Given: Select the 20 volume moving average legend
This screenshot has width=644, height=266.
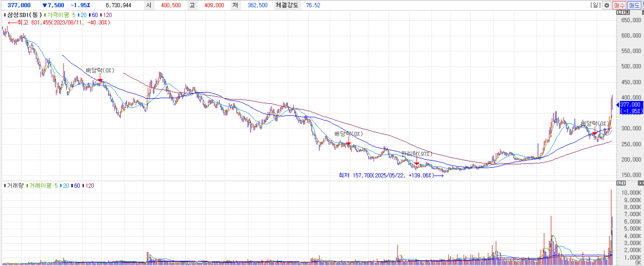Looking at the screenshot, I should (65, 186).
